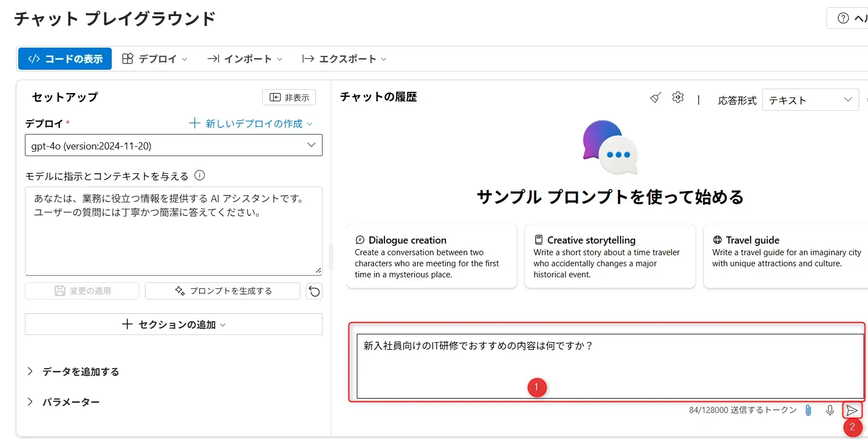Click the セットアップ heading
This screenshot has height=439, width=868.
65,97
